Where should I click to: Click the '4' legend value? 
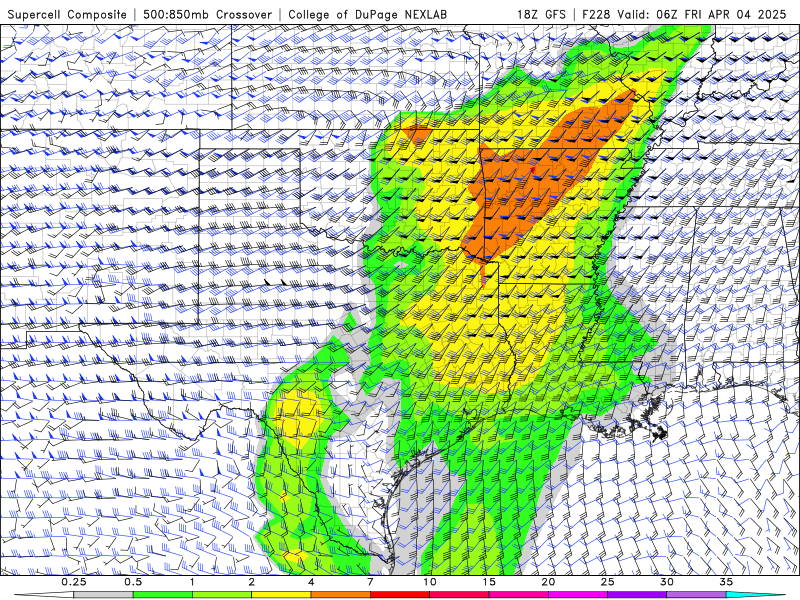[x=311, y=582]
